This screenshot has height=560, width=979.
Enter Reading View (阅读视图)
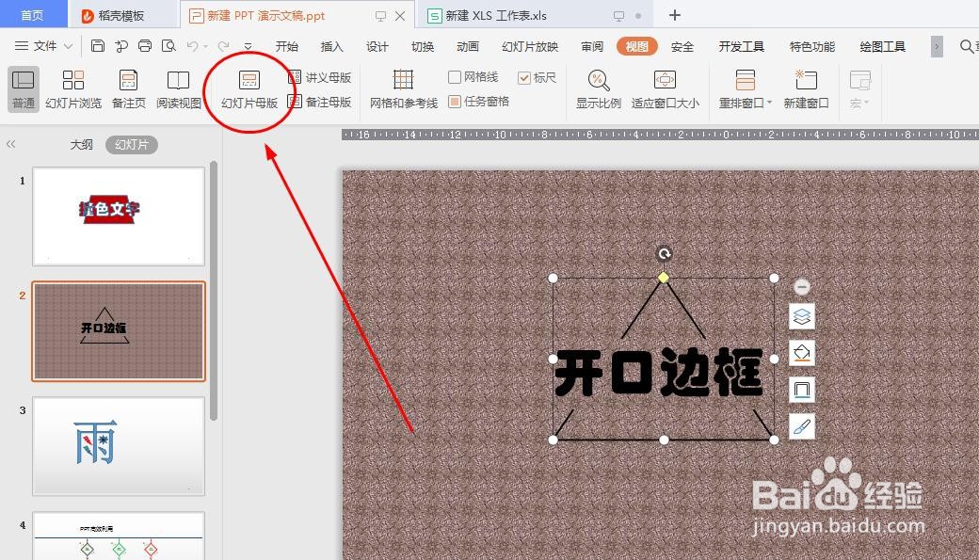178,90
